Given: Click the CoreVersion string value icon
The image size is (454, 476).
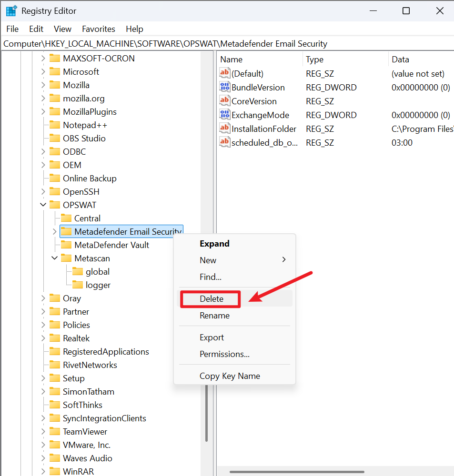Looking at the screenshot, I should pyautogui.click(x=224, y=101).
